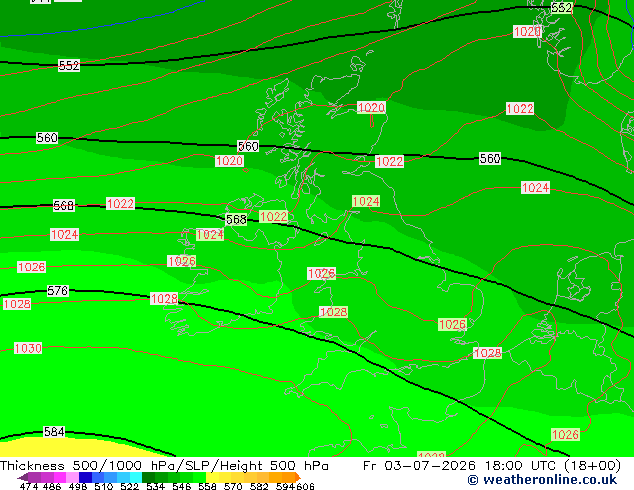Click the 1026 label at the bottom-right corner
634x490 pixels.
pyautogui.click(x=566, y=435)
